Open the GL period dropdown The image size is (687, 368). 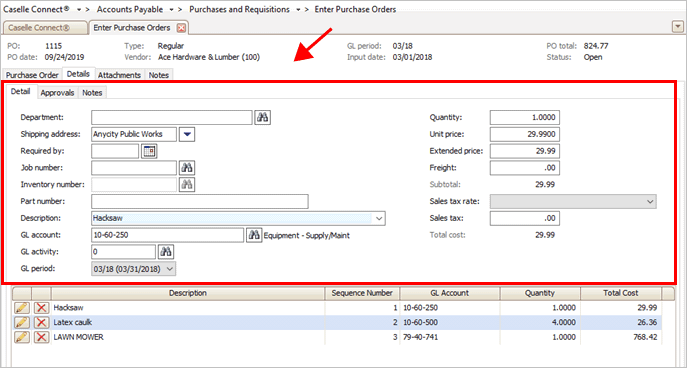pos(134,269)
